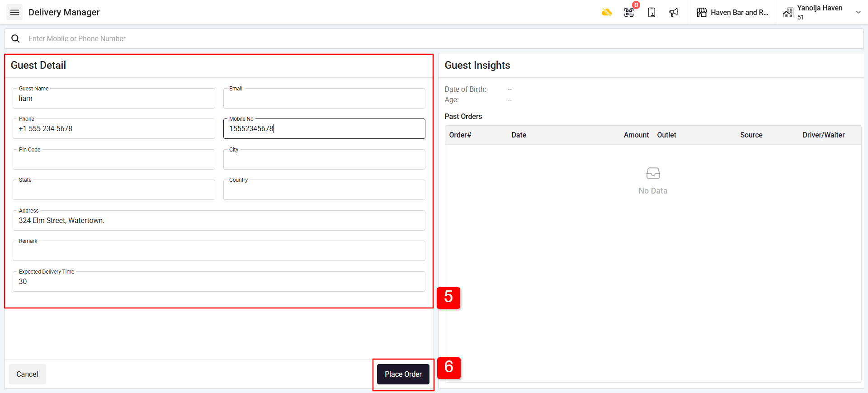Click the Email input field

pyautogui.click(x=324, y=98)
